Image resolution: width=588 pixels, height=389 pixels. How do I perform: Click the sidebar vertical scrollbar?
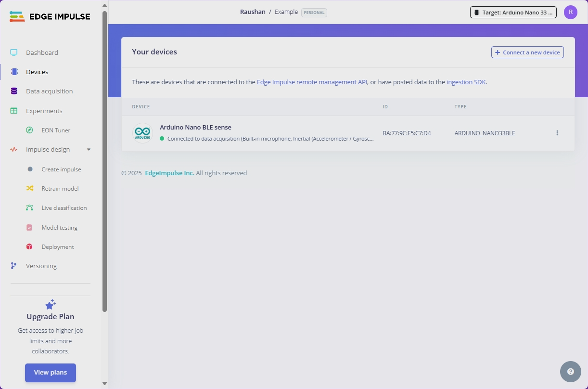105,161
